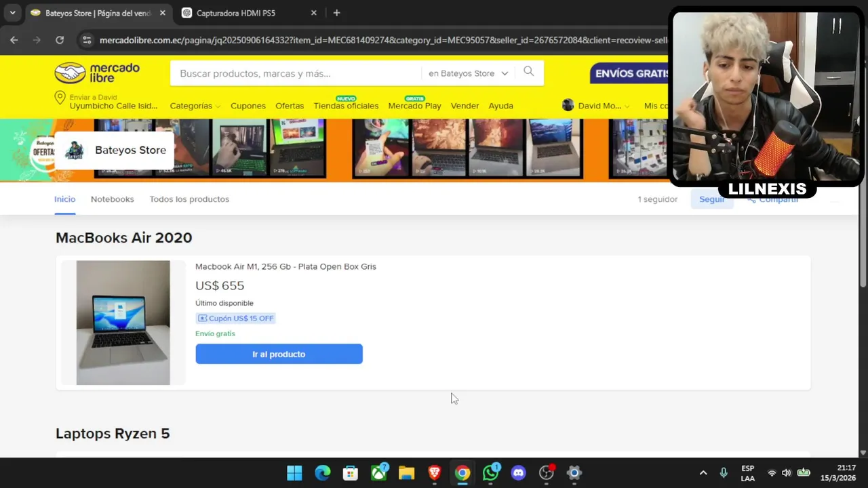Click the Chrome taskbar icon
The image size is (868, 488).
coord(462,473)
